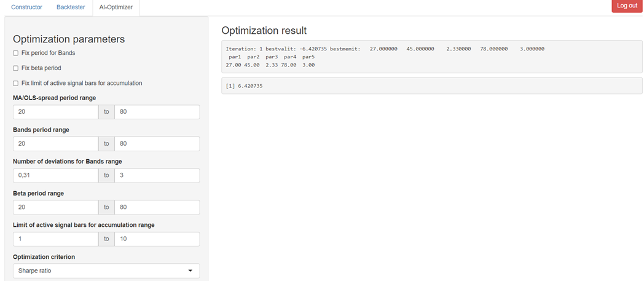Screen dimensions: 644x281
Task: Click the 6.420735 result output box
Action: tap(431, 85)
